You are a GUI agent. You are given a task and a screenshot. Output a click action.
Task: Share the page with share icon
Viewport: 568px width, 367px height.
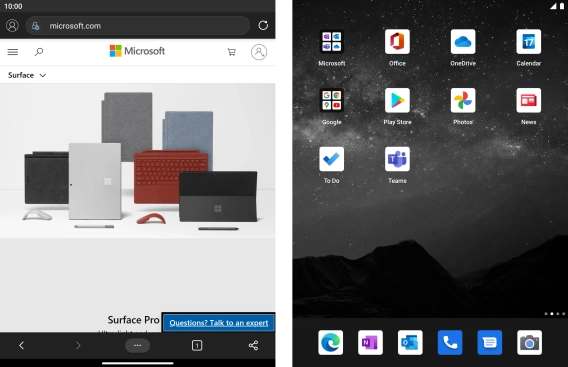point(254,345)
